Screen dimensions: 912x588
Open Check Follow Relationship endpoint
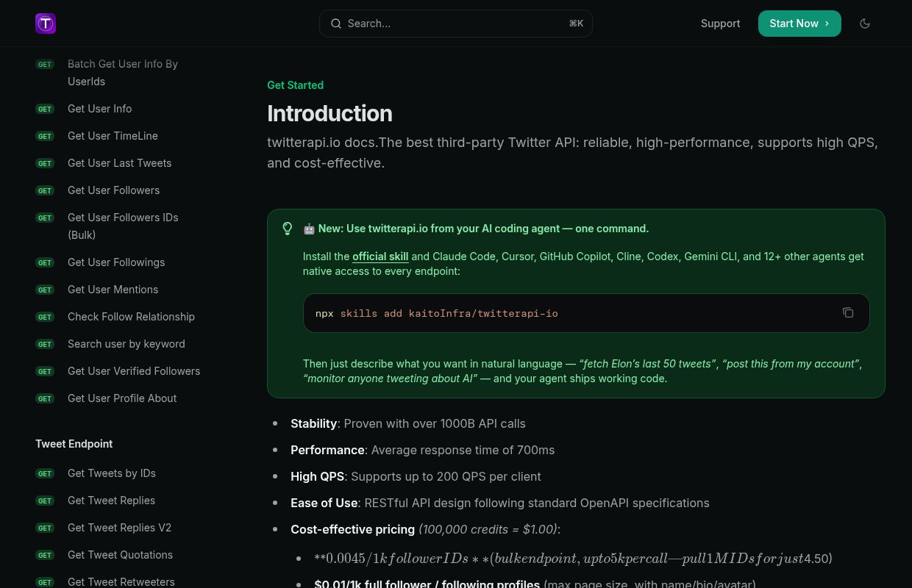tap(132, 317)
